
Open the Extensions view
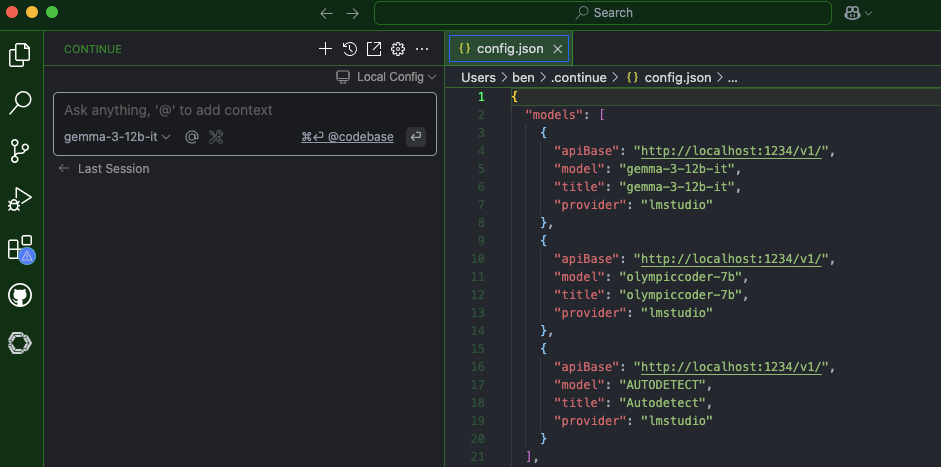click(x=20, y=247)
